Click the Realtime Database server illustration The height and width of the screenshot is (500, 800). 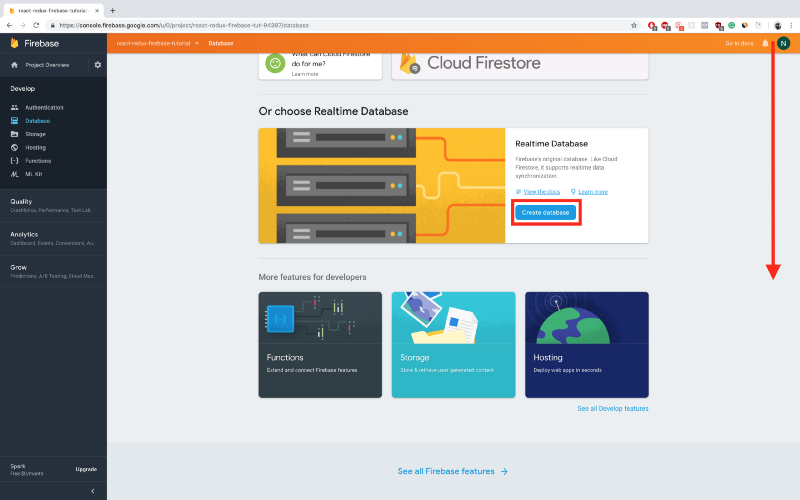coord(382,186)
